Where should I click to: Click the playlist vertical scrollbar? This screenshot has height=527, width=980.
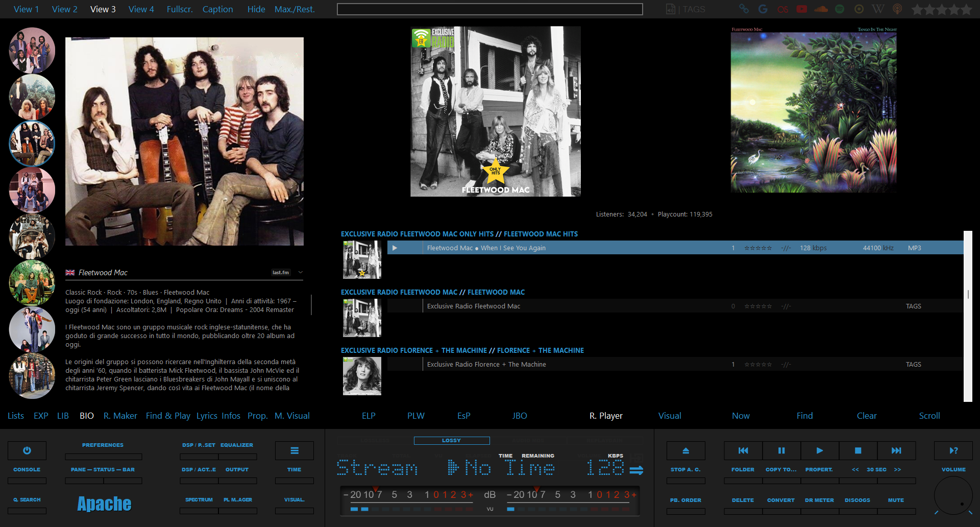click(x=968, y=316)
